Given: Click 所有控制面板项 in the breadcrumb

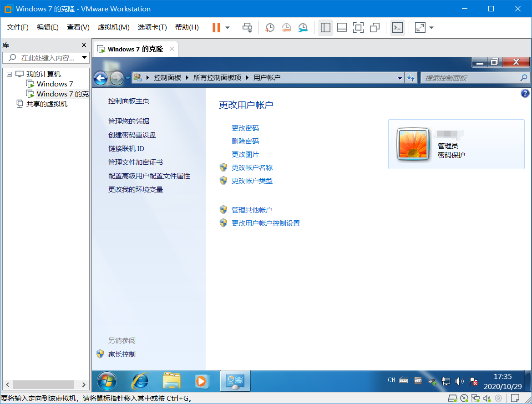Looking at the screenshot, I should click(217, 78).
